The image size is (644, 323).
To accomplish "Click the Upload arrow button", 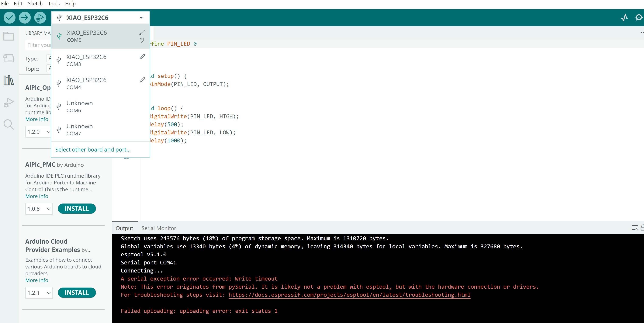I will [x=25, y=18].
